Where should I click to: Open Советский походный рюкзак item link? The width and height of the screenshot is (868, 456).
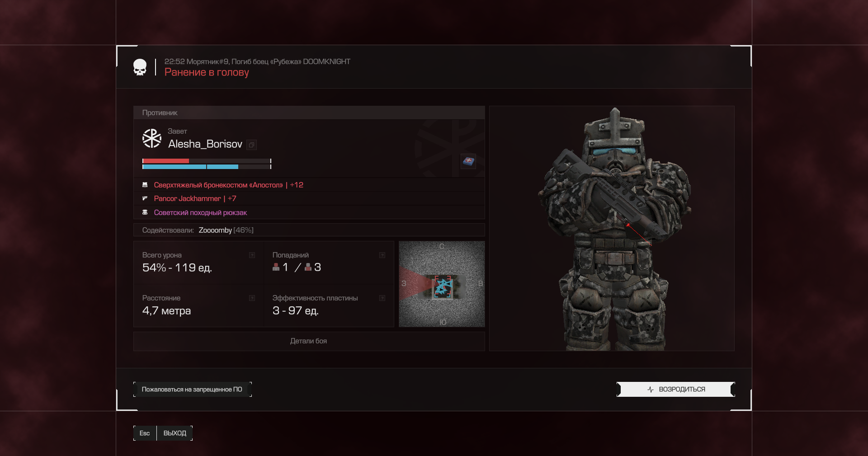click(x=200, y=212)
